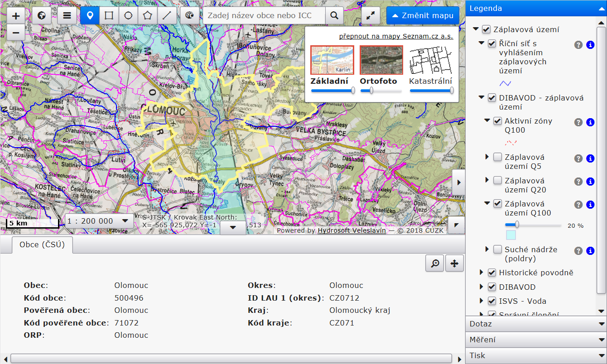This screenshot has height=364, width=607.
Task: Collapse side panel with right arrow button
Action: pyautogui.click(x=458, y=182)
